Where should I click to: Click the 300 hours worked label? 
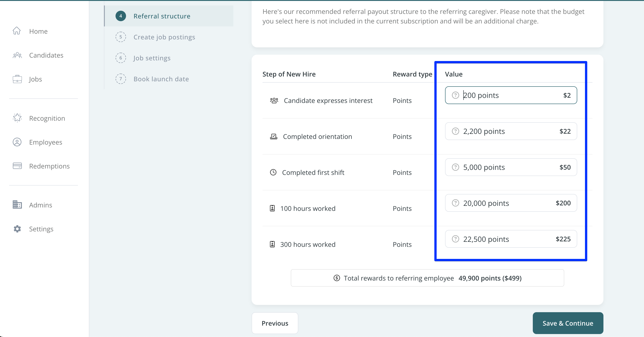pos(308,244)
